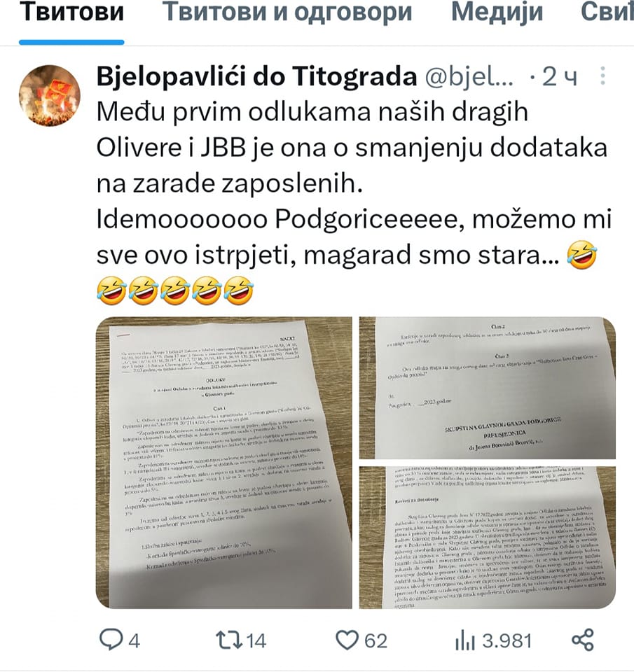Viewport: 634px width, 672px height.
Task: Open the large left document photo
Action: coord(224,463)
